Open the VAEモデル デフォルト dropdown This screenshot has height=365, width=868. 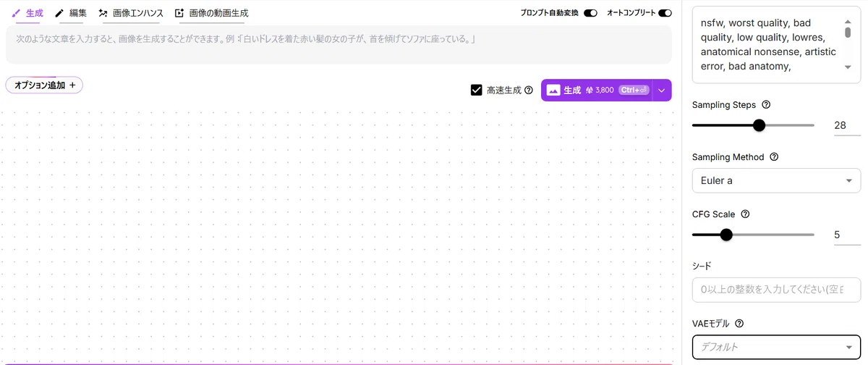pos(776,347)
